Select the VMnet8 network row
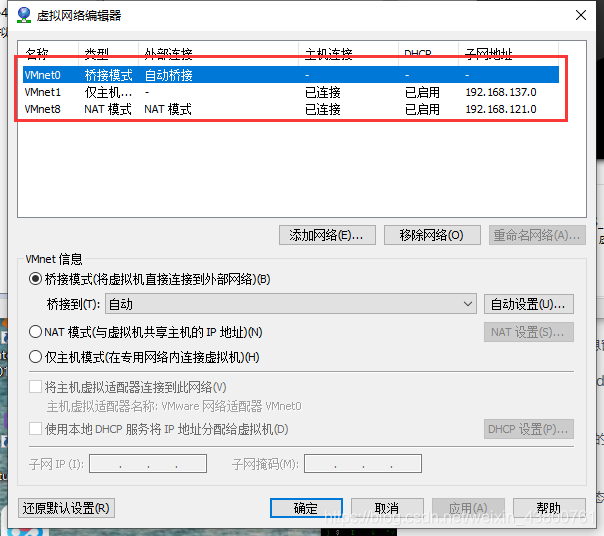 (291, 109)
